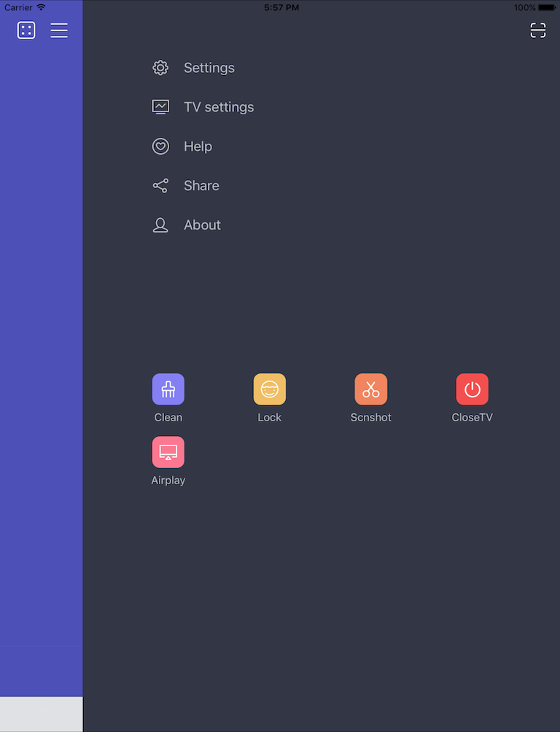
Task: Open TV settings menu entry
Action: pyautogui.click(x=219, y=107)
